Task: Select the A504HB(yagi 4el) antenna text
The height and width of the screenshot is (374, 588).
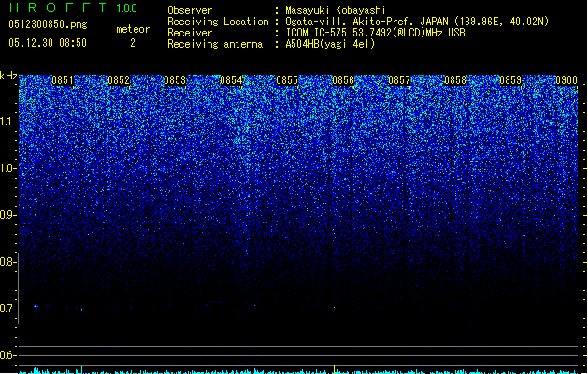Action: 330,44
